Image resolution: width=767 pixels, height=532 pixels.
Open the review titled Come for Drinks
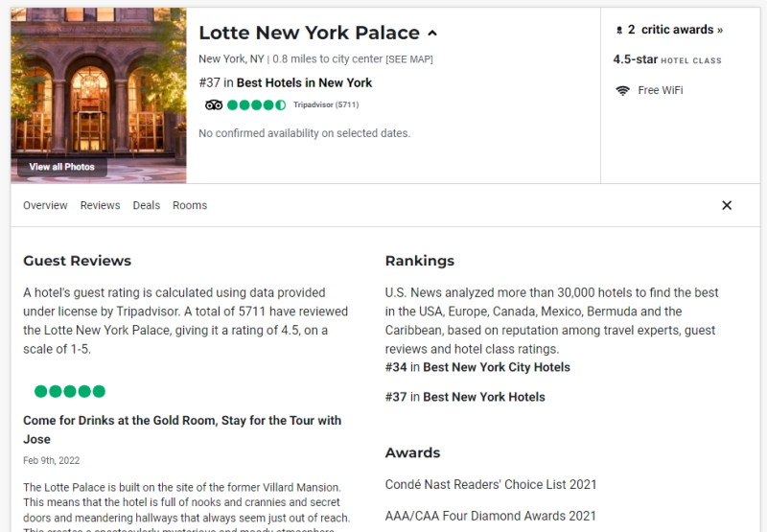point(182,428)
